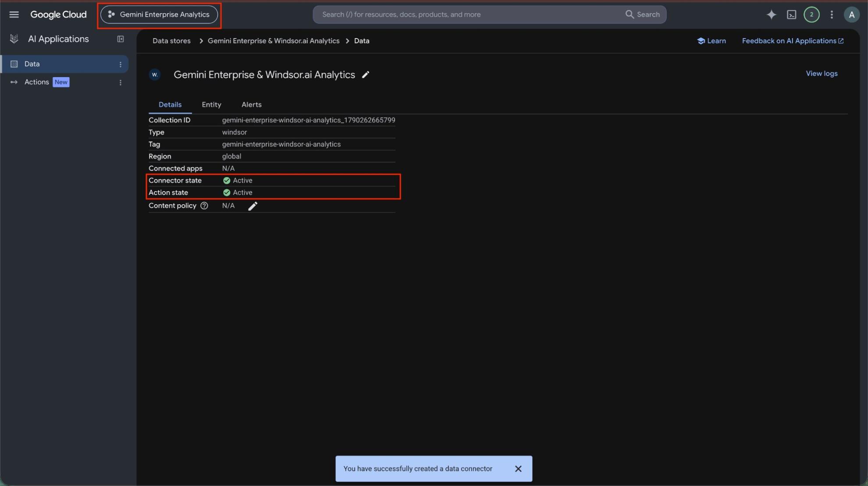Switch to the Alerts tab
The width and height of the screenshot is (868, 486).
point(251,105)
